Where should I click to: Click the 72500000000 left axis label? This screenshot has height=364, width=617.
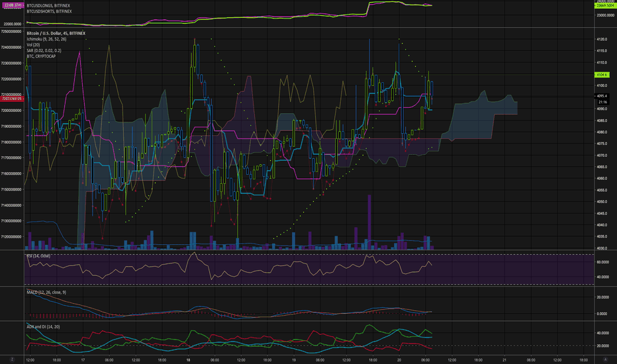pos(11,32)
